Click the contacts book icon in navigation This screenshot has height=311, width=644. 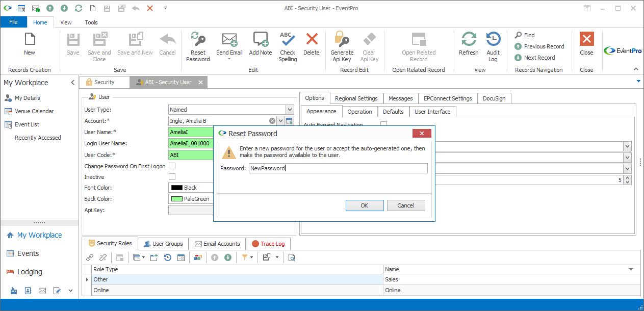click(28, 291)
